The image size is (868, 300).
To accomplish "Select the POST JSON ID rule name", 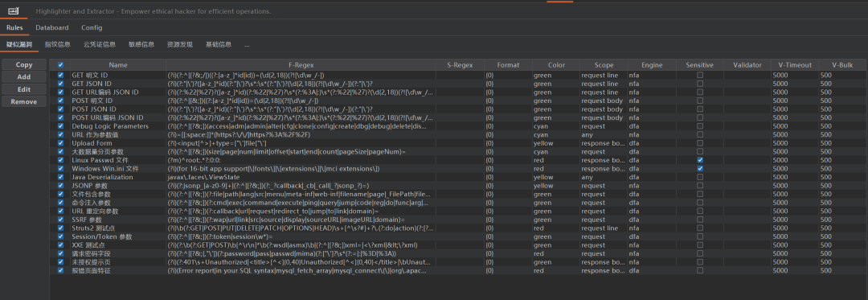I will 93,109.
